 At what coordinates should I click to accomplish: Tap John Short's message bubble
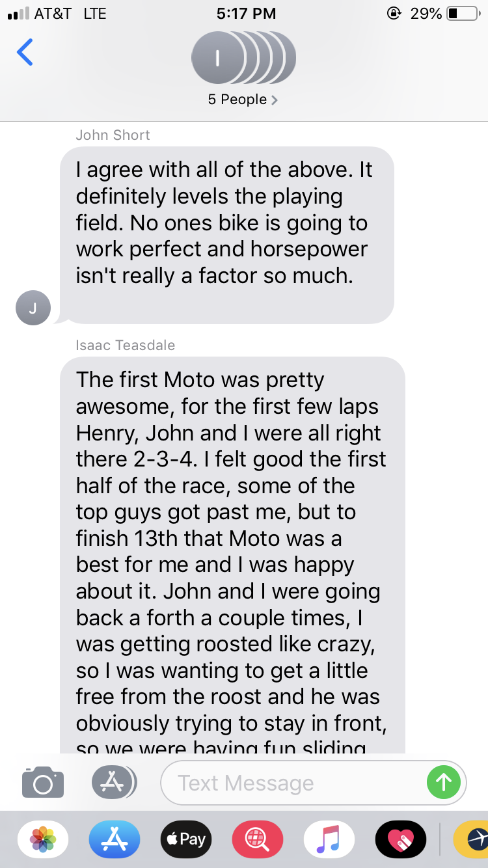[226, 235]
